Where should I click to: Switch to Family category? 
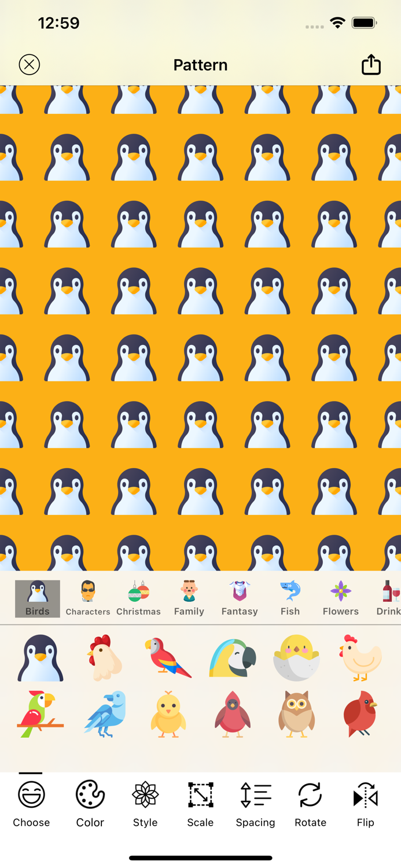189,599
